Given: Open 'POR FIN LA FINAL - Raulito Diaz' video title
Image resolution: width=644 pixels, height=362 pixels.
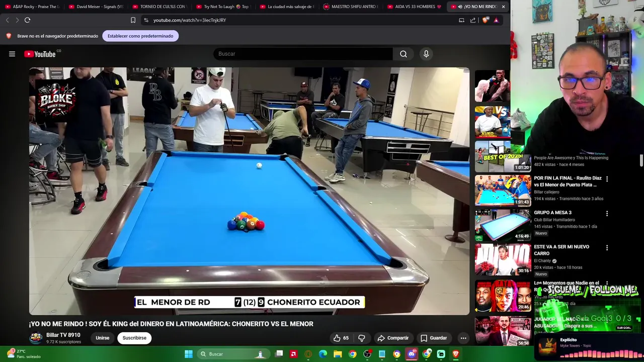Looking at the screenshot, I should click(568, 182).
